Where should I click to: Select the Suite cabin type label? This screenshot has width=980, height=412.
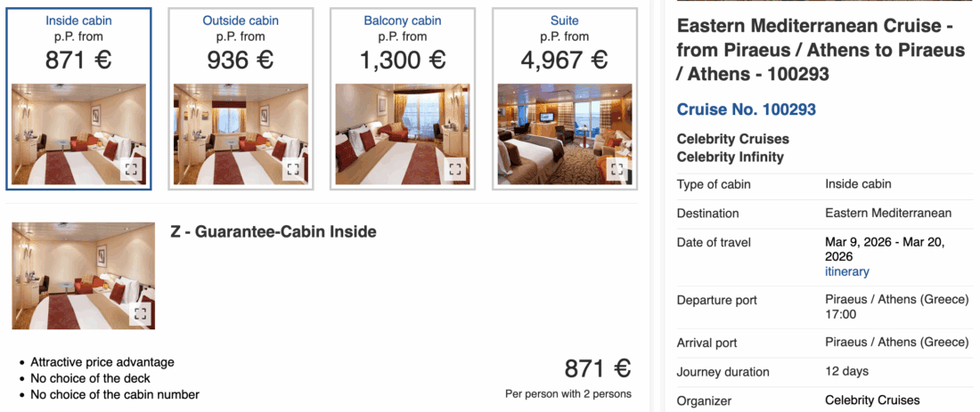tap(564, 20)
